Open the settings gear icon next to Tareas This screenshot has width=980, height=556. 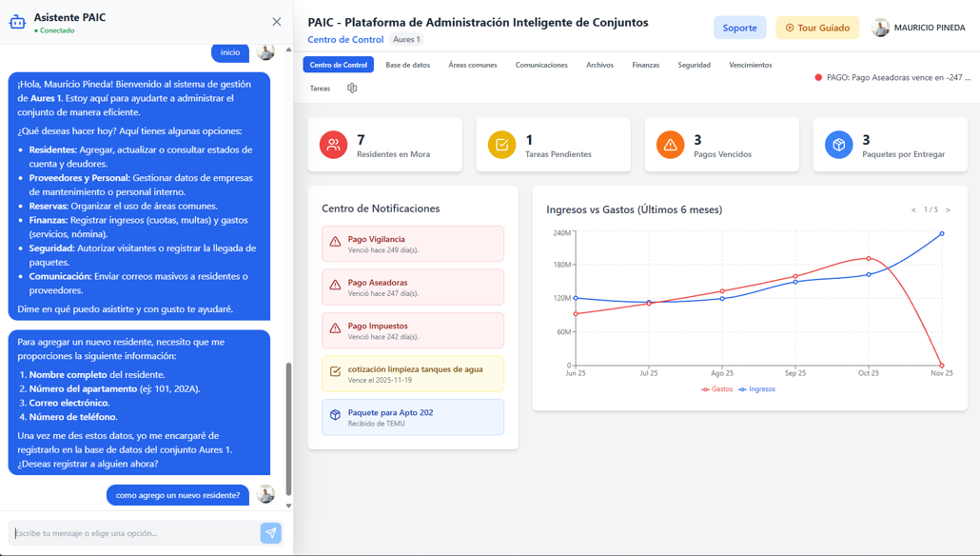click(352, 89)
